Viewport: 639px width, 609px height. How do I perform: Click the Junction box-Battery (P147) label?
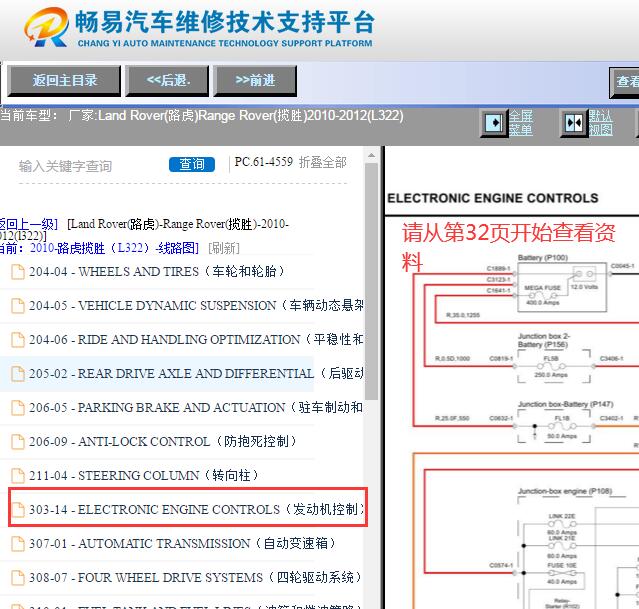click(566, 404)
